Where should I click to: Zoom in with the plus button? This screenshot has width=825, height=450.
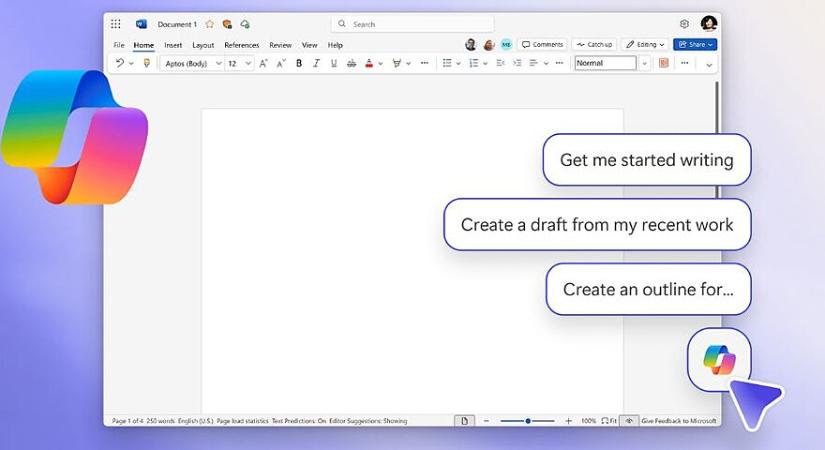pyautogui.click(x=568, y=421)
